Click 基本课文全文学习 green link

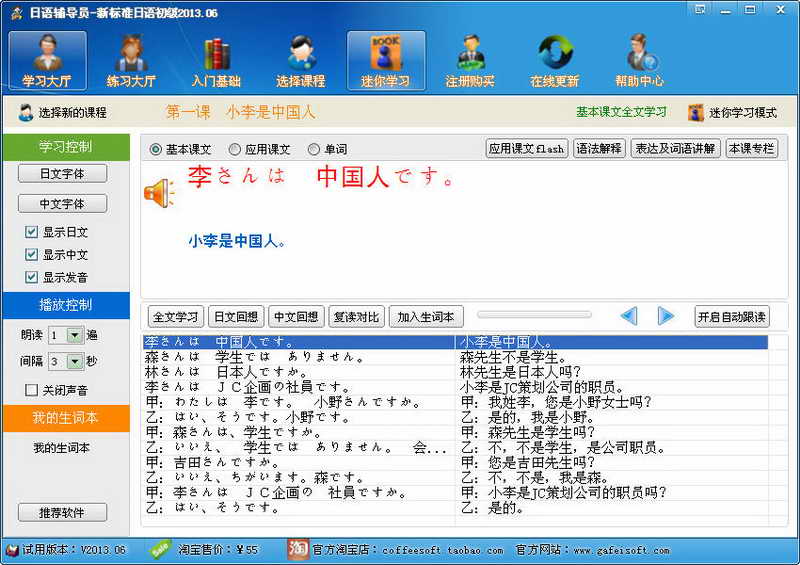click(621, 112)
